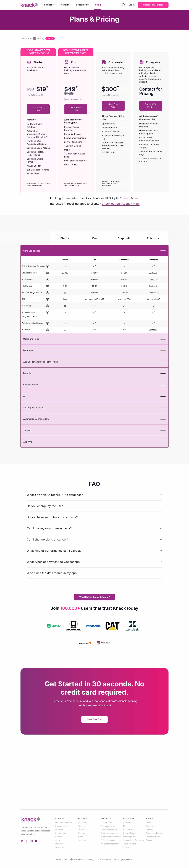The height and width of the screenshot is (868, 189).
Task: Click info icon beside AI Credits
Action: click(48, 330)
